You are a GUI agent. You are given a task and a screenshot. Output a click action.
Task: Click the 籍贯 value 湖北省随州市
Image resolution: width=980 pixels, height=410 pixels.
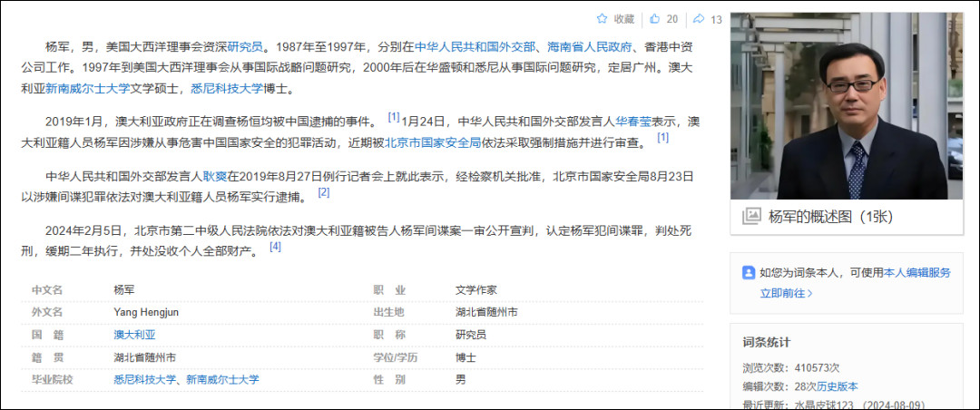point(144,357)
